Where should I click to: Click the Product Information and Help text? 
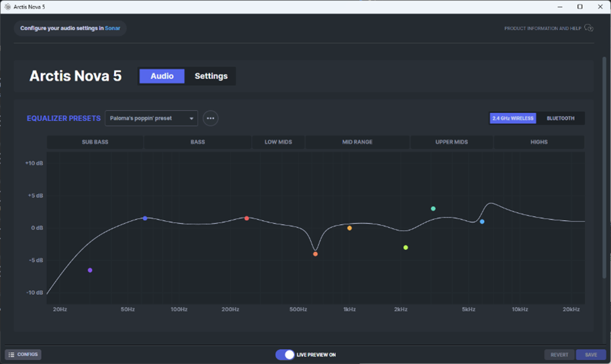pos(543,28)
